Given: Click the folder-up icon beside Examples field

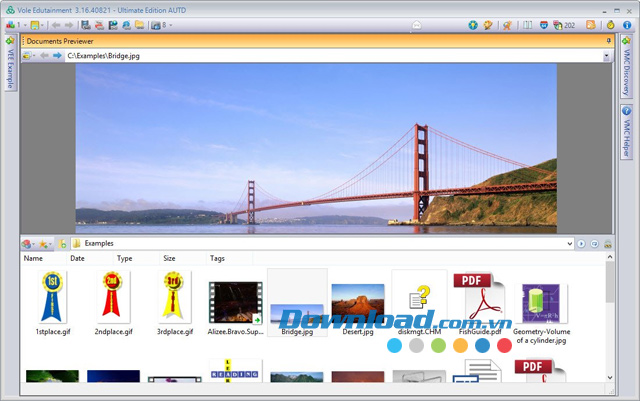Looking at the screenshot, I should [62, 244].
